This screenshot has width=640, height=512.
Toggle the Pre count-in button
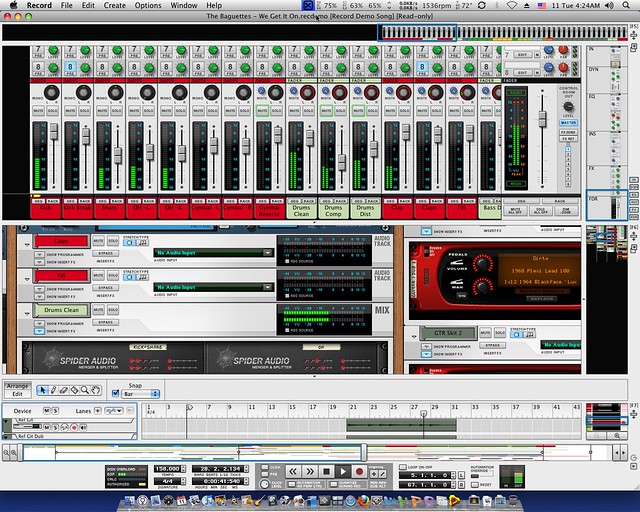point(265,474)
